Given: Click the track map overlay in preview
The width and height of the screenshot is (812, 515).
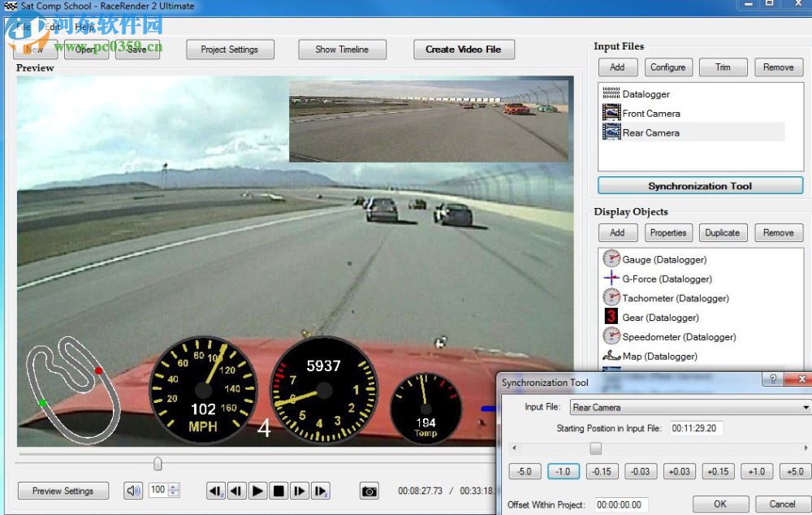Looking at the screenshot, I should (x=72, y=390).
